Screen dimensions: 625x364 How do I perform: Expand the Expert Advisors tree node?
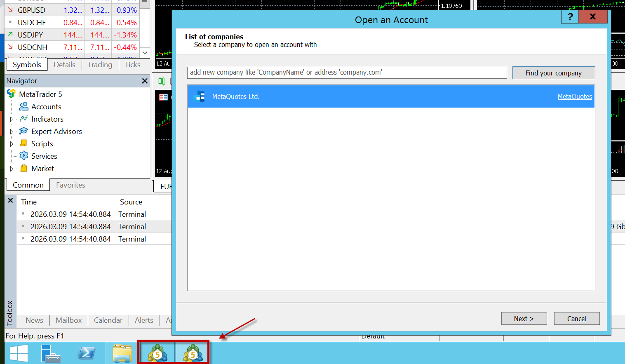coord(12,132)
